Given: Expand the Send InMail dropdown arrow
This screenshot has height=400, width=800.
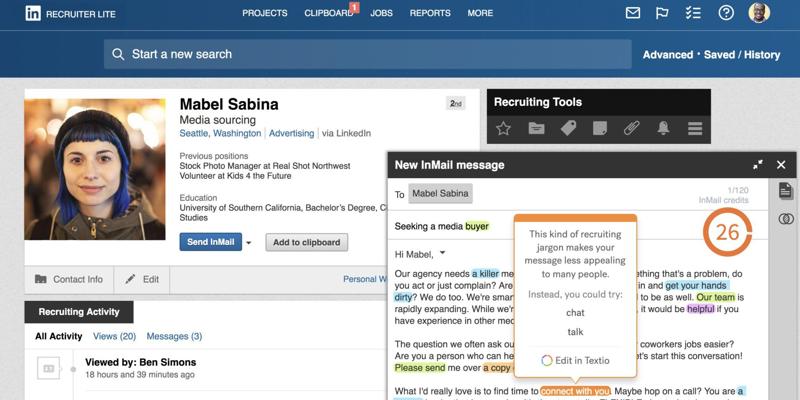Looking at the screenshot, I should (x=249, y=243).
